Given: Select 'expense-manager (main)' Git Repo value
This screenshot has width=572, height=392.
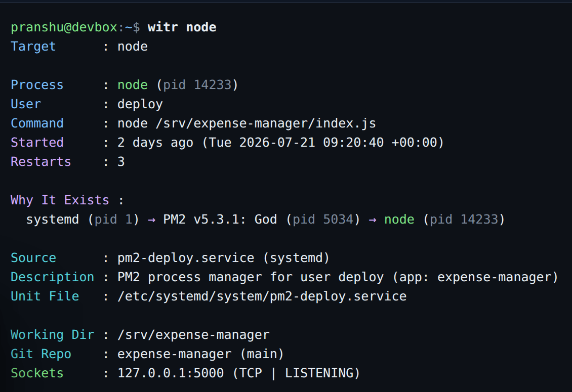Looking at the screenshot, I should point(200,354).
